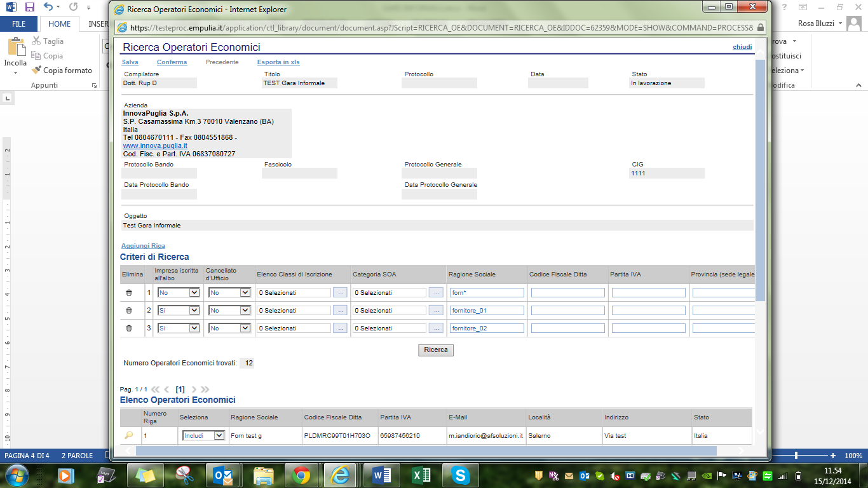Click the Word undo arrow icon

click(49, 7)
